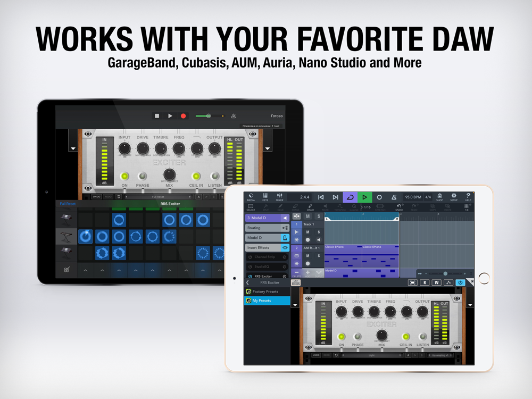Open the Full Reset preset selector in GarageBand Exciter

point(158,197)
